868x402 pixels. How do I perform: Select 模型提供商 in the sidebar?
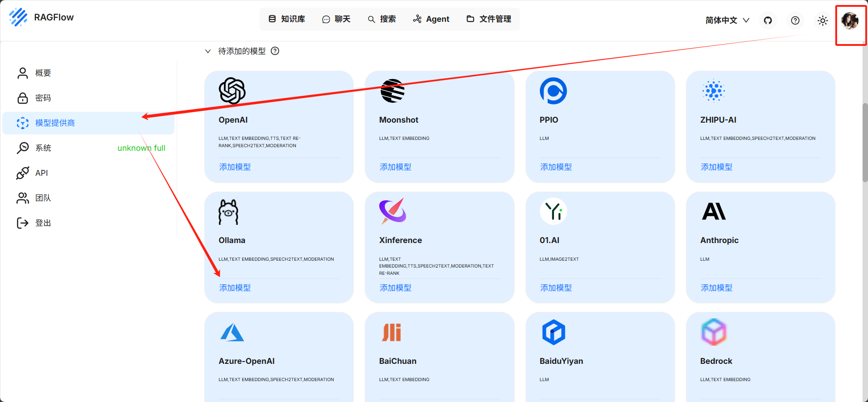(89, 123)
